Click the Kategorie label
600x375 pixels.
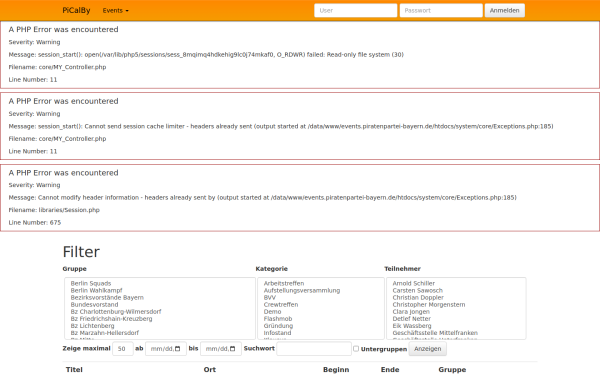[272, 269]
